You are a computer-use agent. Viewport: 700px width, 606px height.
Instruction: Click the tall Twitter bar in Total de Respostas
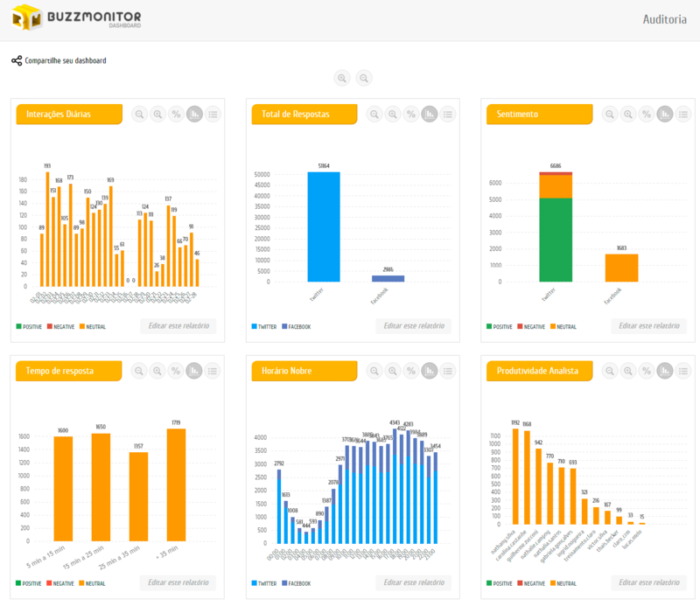click(323, 226)
